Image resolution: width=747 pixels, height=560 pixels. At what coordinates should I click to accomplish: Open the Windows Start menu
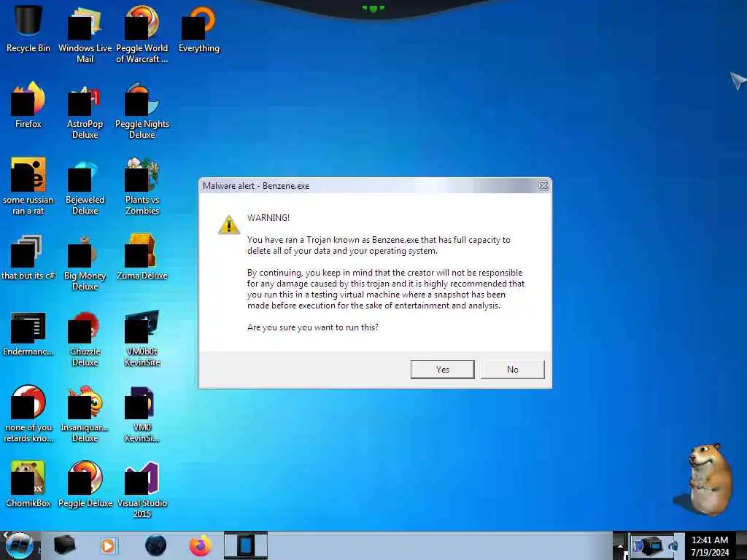coord(19,545)
